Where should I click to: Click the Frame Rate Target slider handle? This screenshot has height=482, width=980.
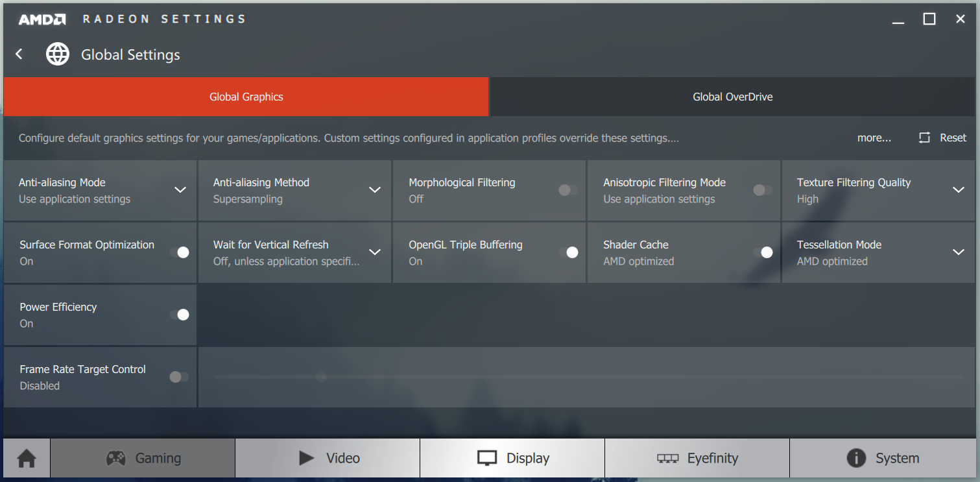coord(321,377)
